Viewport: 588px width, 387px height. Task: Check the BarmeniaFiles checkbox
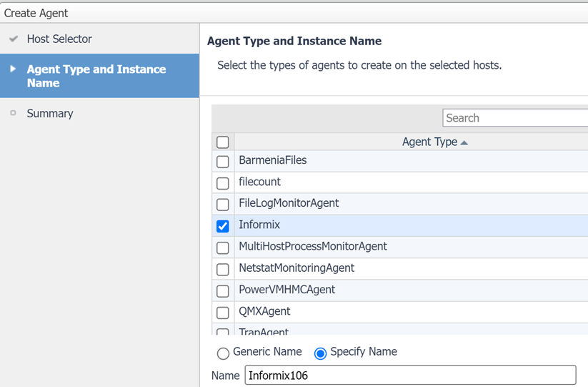223,161
